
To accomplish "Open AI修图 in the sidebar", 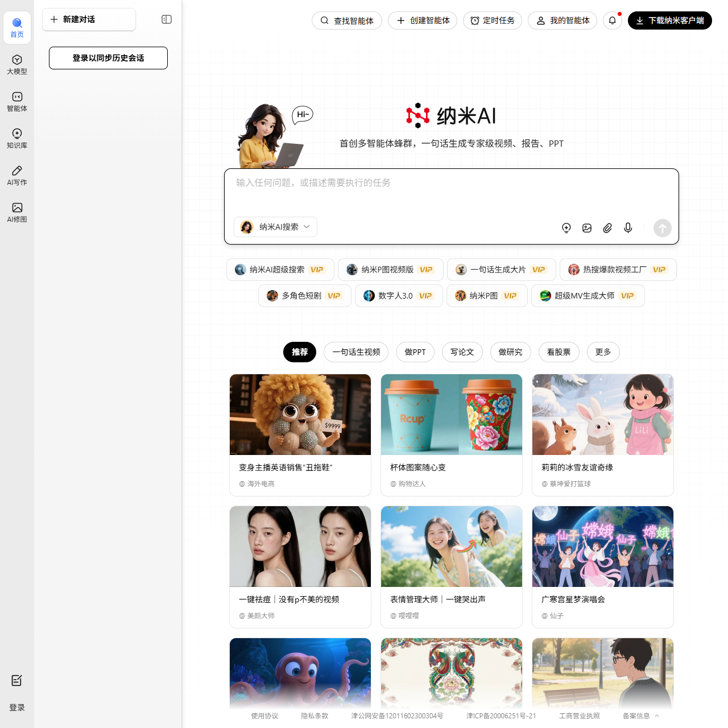I will coord(17,212).
